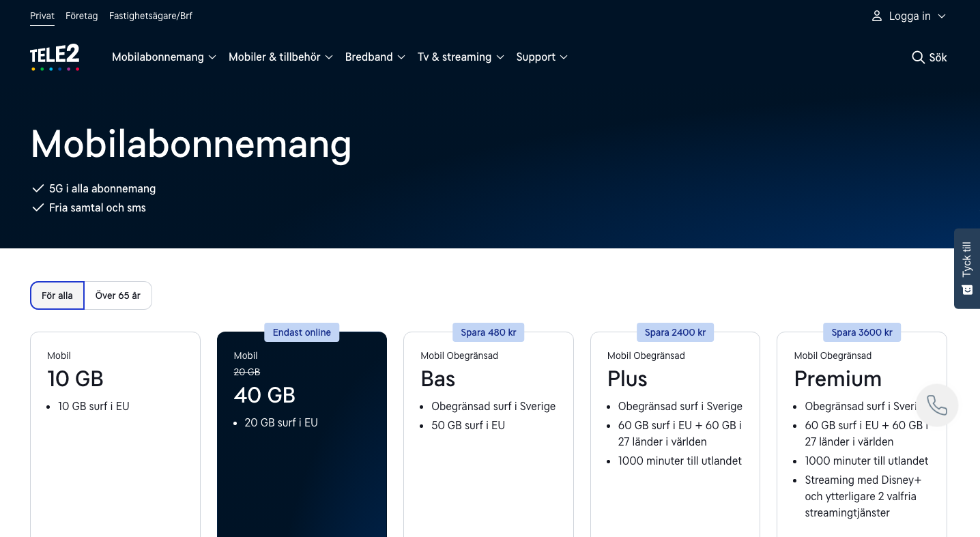Expand the Mobilabonnemang menu
The image size is (980, 537).
[164, 57]
